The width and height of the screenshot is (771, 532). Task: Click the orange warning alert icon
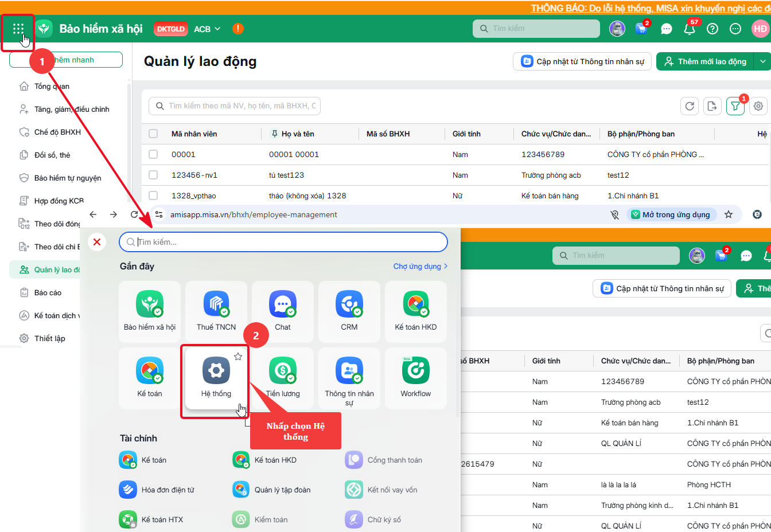click(x=238, y=29)
